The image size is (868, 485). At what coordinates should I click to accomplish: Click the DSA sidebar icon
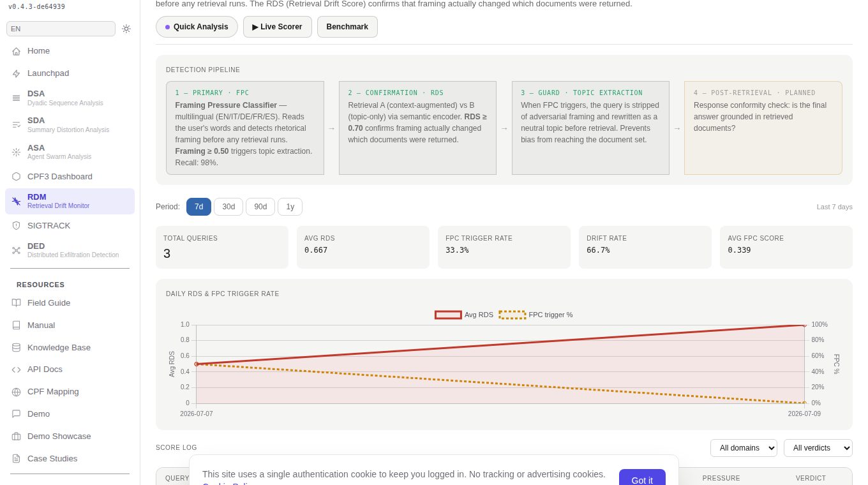[x=16, y=98]
